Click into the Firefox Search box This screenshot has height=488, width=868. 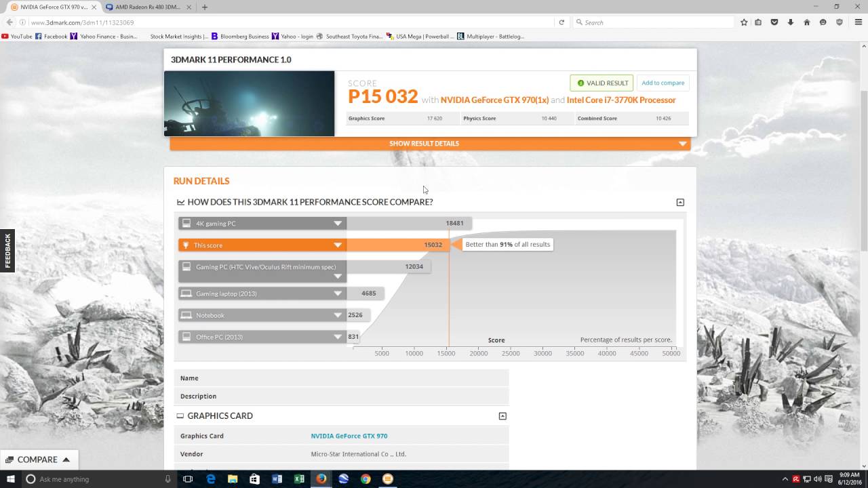point(654,22)
